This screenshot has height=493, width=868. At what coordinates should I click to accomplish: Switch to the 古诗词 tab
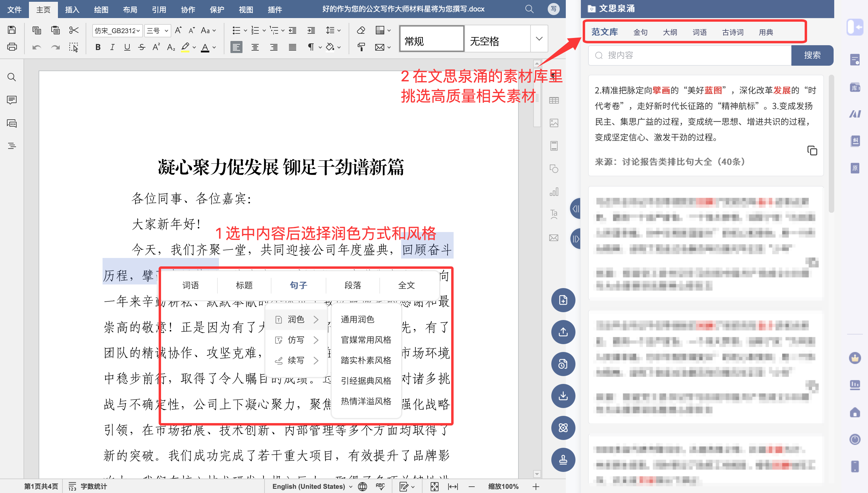coord(733,32)
